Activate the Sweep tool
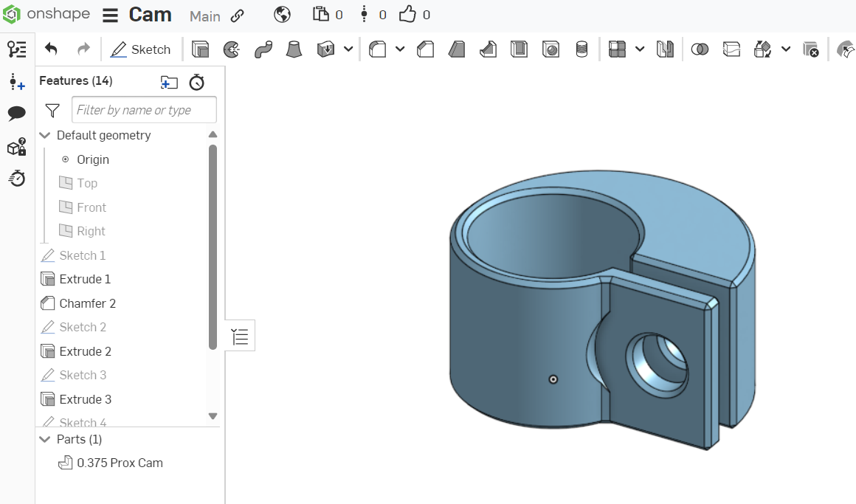This screenshot has width=856, height=504. (263, 49)
